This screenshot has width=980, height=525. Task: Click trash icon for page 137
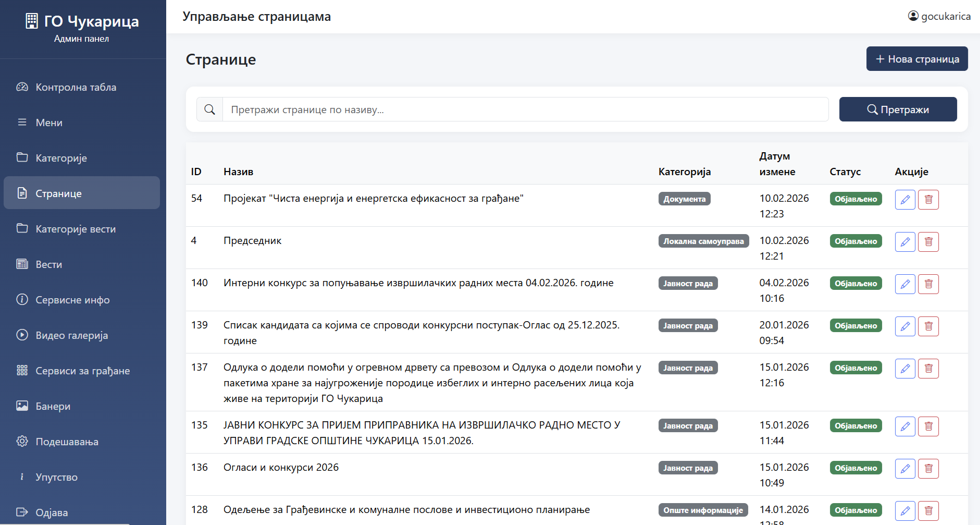tap(928, 369)
